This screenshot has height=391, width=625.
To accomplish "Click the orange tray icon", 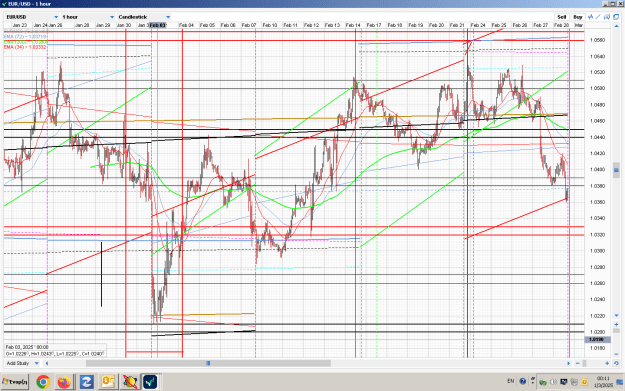I will click(585, 382).
